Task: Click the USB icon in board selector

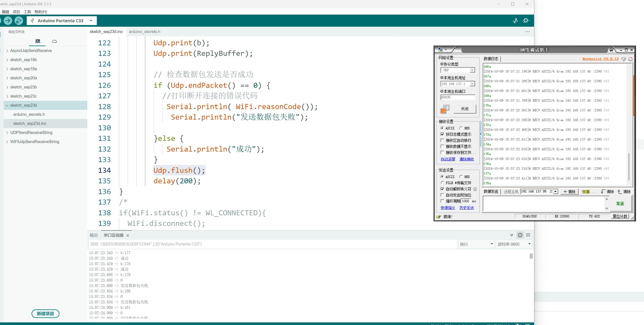Action: point(32,21)
